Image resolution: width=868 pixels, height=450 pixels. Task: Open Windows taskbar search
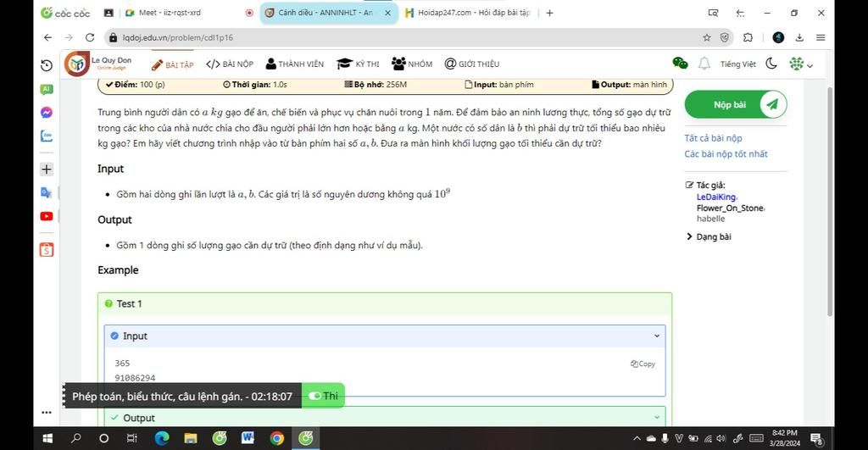(x=76, y=438)
